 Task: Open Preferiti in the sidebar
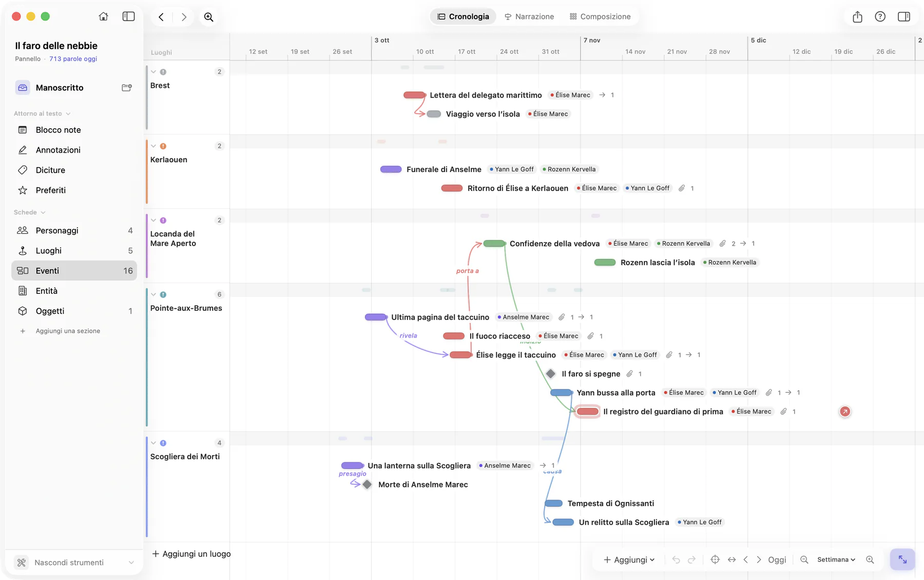pyautogui.click(x=74, y=190)
